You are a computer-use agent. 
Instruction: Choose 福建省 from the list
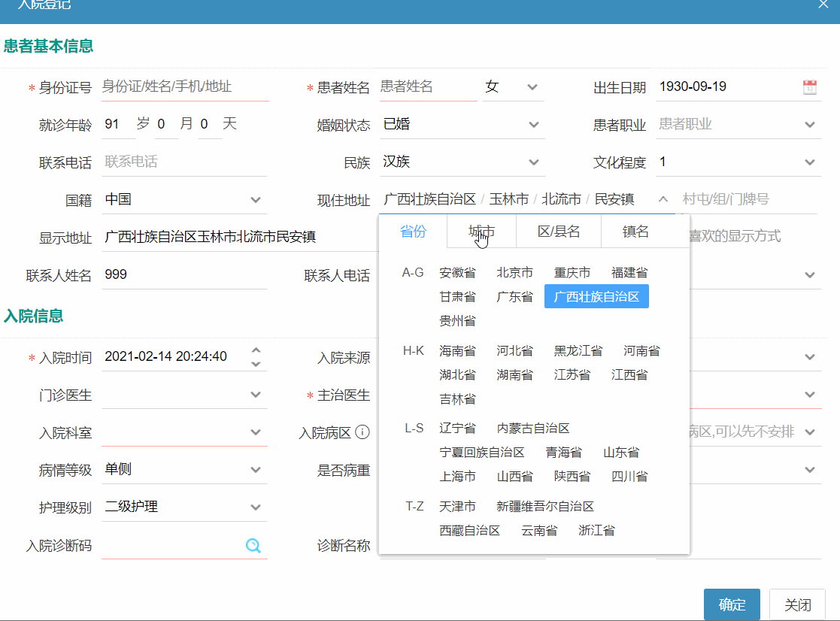click(x=629, y=272)
